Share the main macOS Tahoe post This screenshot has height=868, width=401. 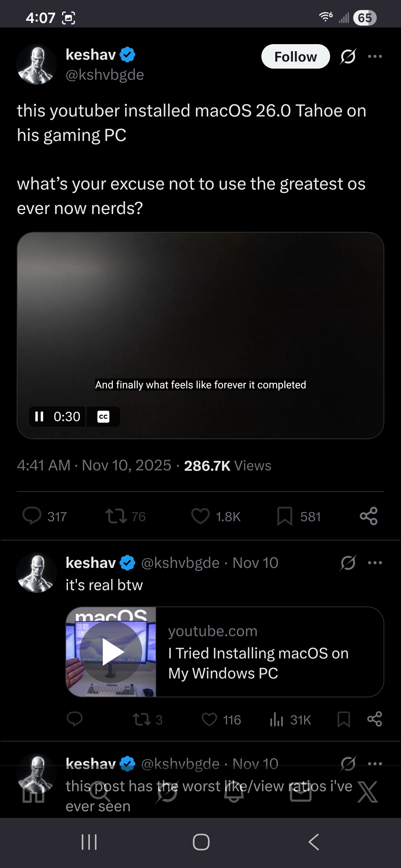tap(368, 516)
